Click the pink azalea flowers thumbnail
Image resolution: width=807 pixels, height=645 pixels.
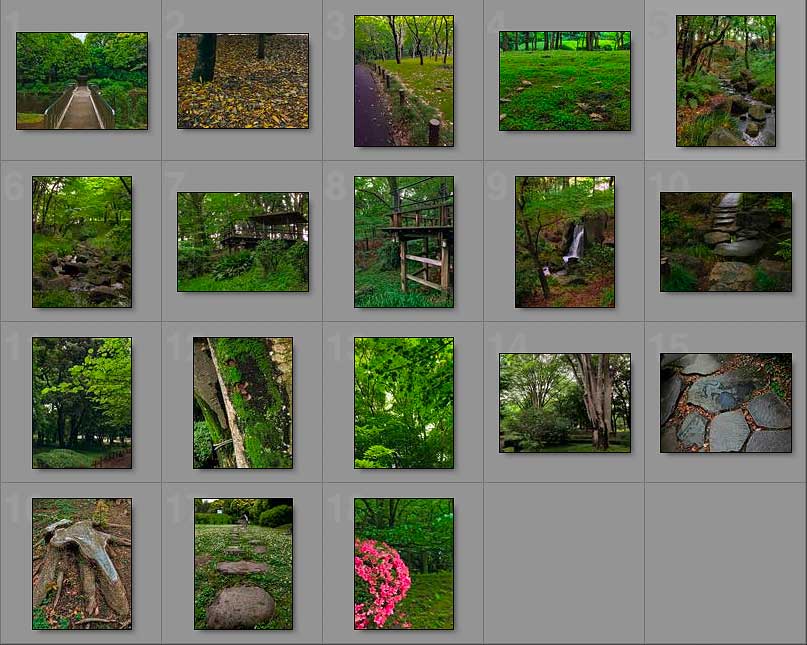pos(404,564)
